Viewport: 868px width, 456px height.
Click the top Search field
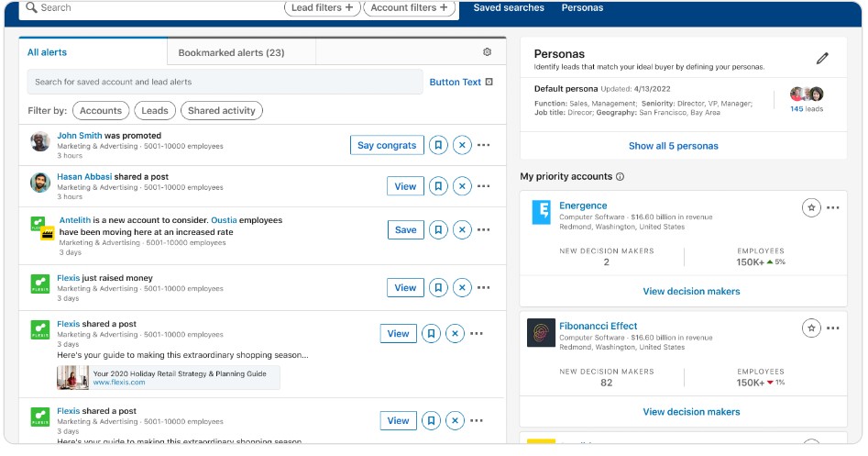(149, 7)
